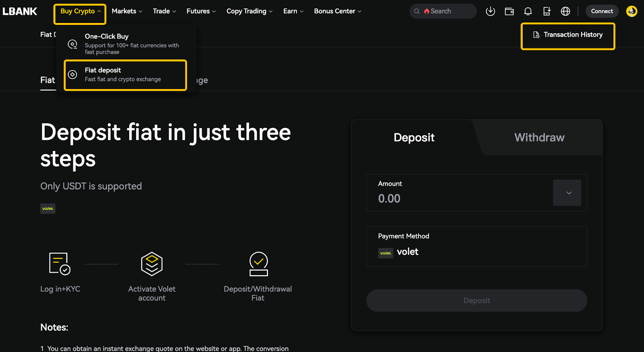The width and height of the screenshot is (644, 352).
Task: Expand the Trade dropdown
Action: click(164, 11)
